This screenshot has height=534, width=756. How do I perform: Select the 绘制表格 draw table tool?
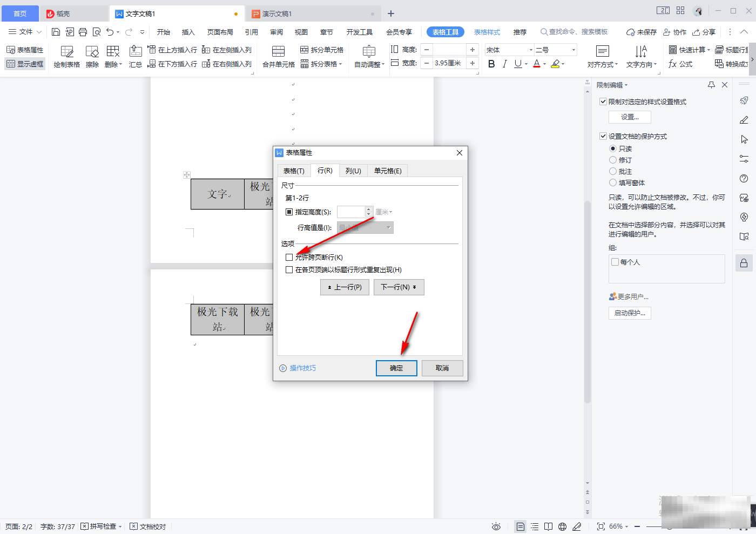pos(67,57)
